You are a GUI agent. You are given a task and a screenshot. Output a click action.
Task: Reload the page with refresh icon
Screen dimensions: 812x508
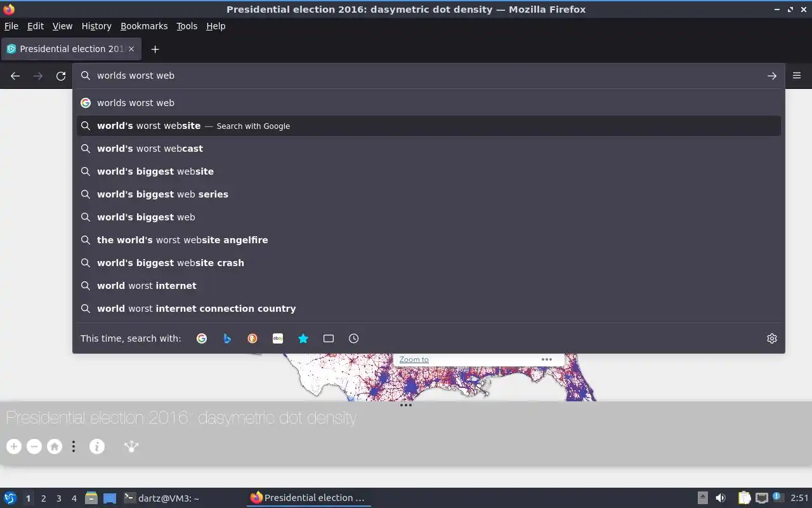pos(61,76)
